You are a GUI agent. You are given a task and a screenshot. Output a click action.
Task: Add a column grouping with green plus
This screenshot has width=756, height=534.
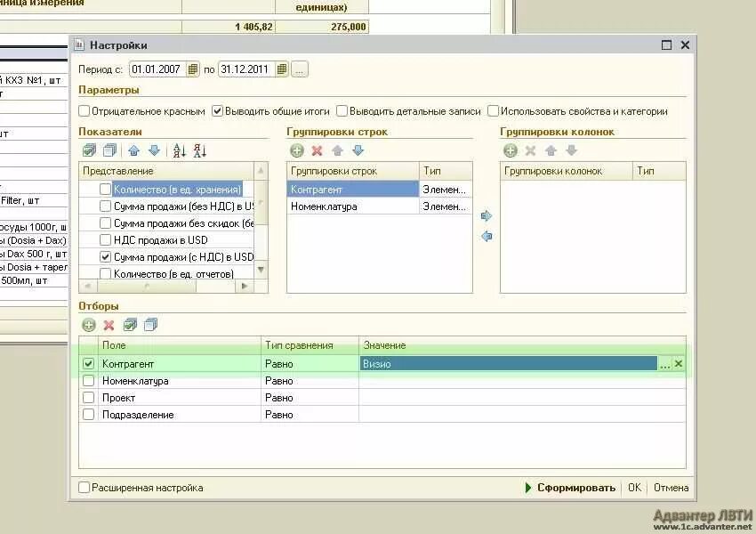(x=511, y=150)
